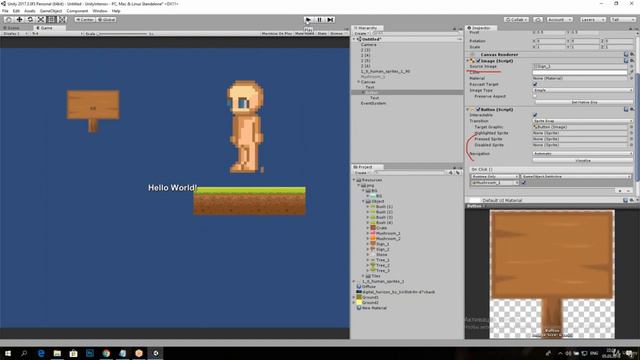Open the Image (Script) help icon
The height and width of the screenshot is (360, 640).
click(626, 60)
